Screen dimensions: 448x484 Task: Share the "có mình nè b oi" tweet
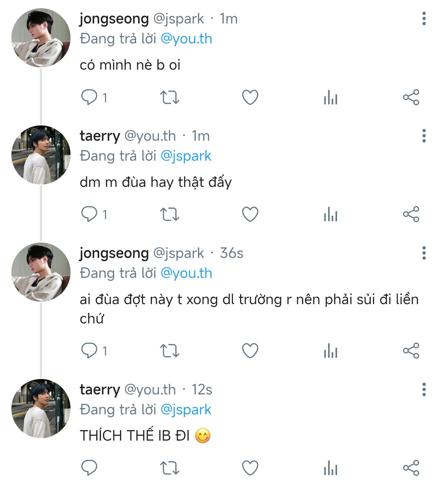(x=411, y=97)
